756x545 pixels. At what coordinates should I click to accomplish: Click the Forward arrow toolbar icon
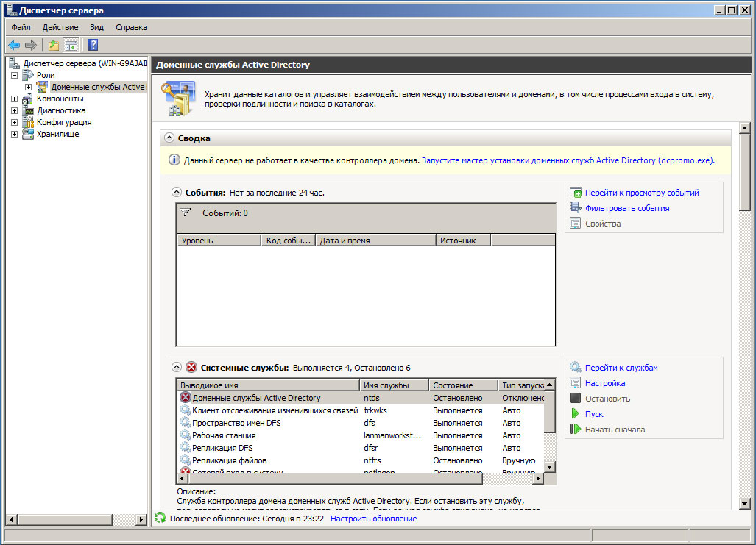pos(31,46)
